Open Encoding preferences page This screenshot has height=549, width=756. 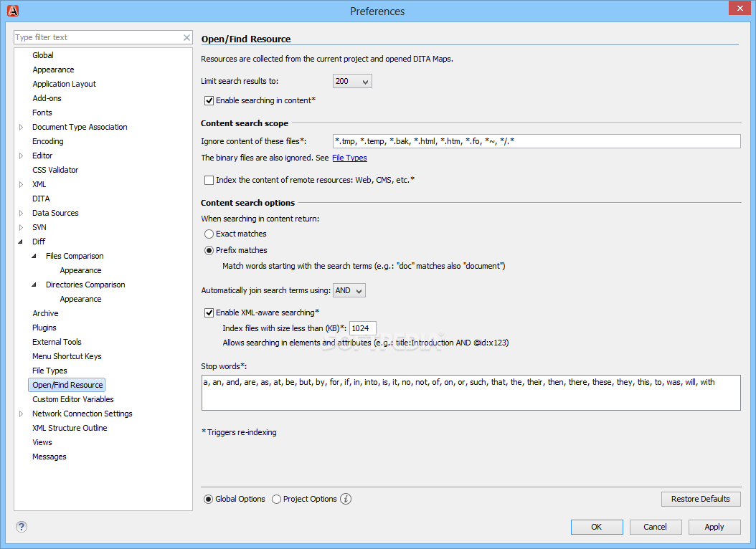(x=48, y=142)
